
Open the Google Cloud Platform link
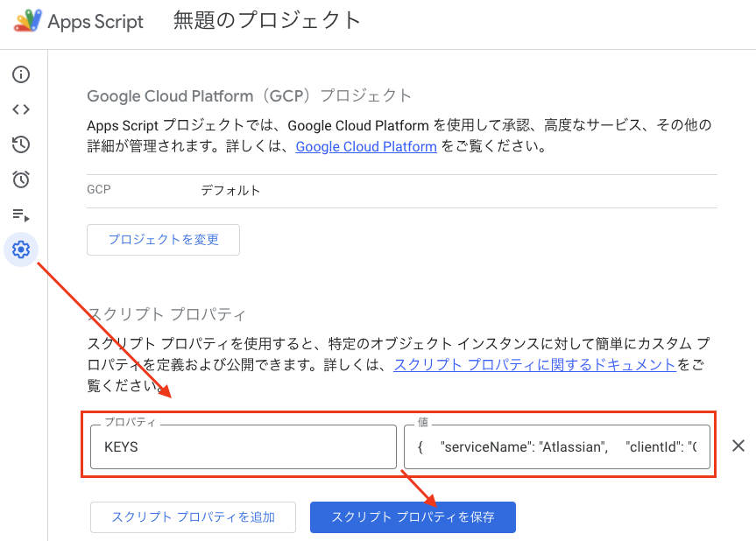pyautogui.click(x=365, y=146)
